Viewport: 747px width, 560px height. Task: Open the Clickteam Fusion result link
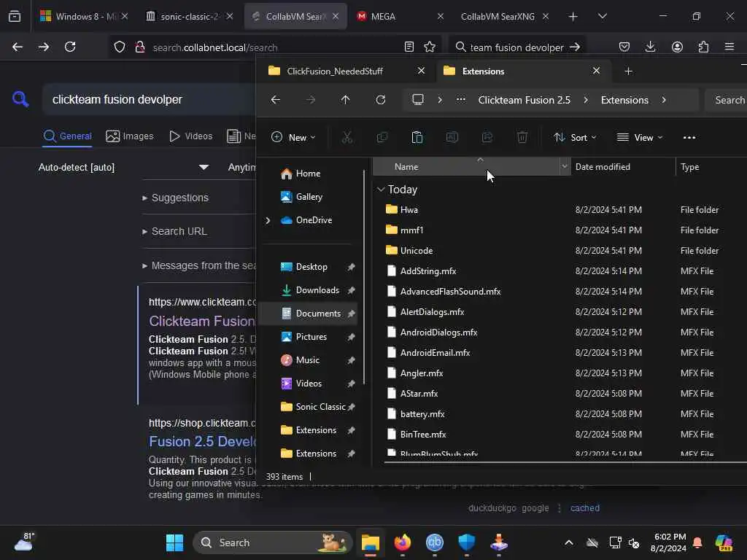click(202, 321)
